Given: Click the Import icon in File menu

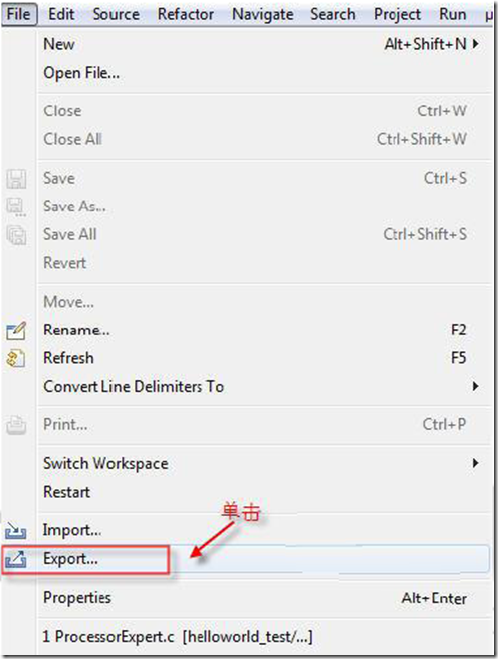Looking at the screenshot, I should (x=16, y=530).
